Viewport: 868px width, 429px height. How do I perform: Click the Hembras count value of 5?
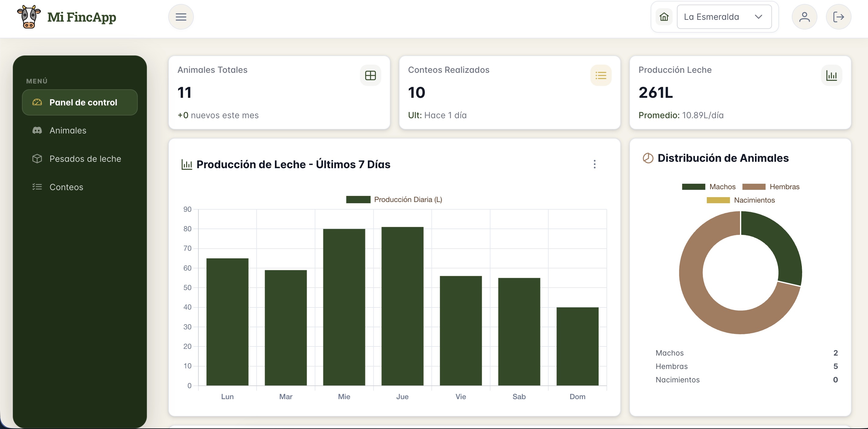(x=836, y=366)
